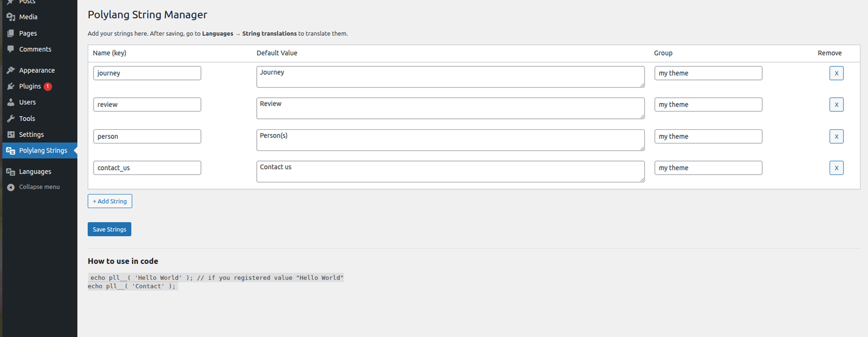Open the Languages menu item
This screenshot has height=337, width=868.
click(35, 171)
